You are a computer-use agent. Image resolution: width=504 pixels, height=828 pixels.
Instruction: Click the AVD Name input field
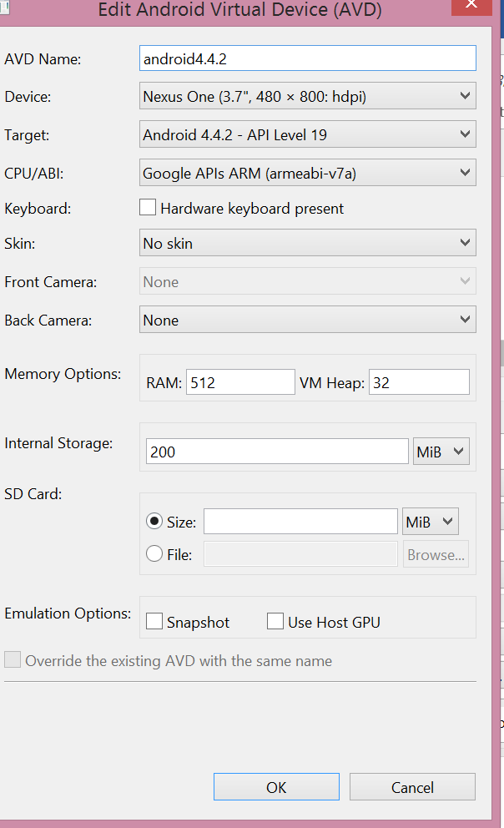click(x=308, y=58)
